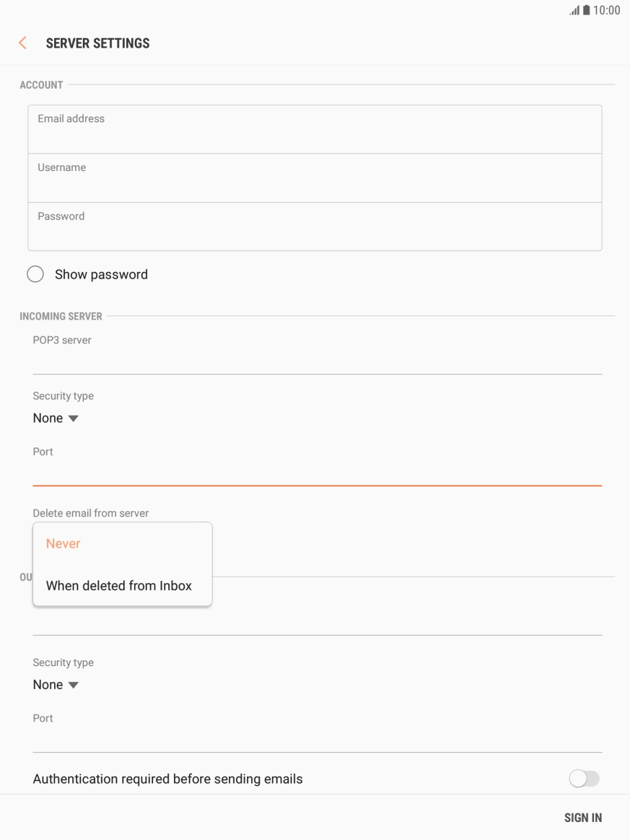Click the arrow next to outgoing None

pyautogui.click(x=73, y=685)
